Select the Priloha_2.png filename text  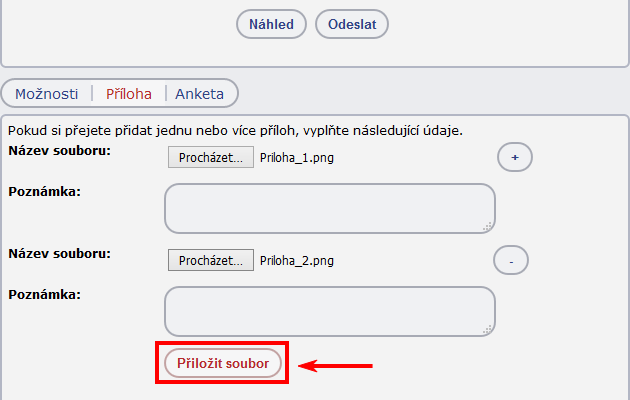297,261
